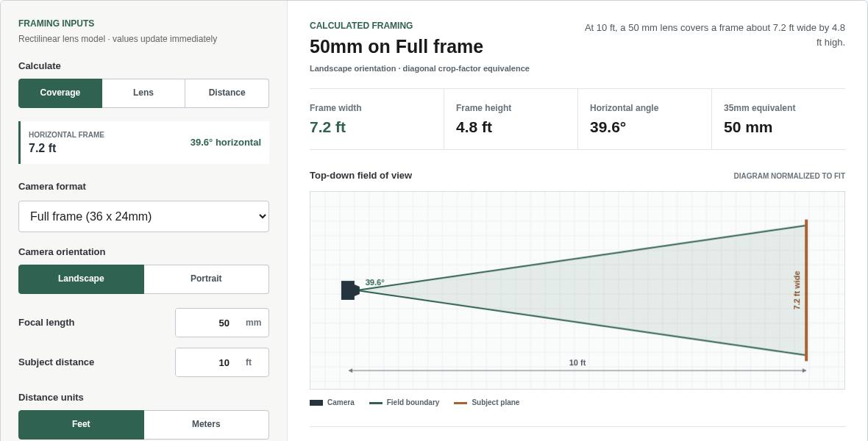The width and height of the screenshot is (868, 441).
Task: Click the Camera legend swatch
Action: tap(316, 403)
